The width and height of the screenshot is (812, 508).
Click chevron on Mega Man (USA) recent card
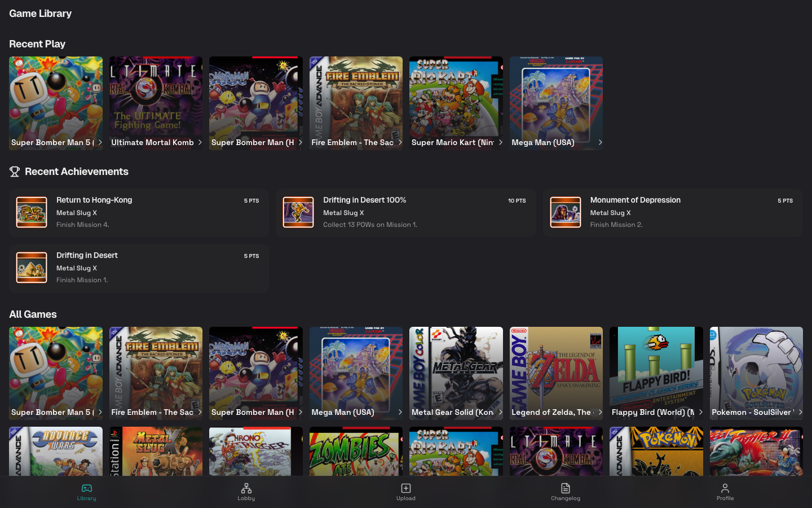600,142
